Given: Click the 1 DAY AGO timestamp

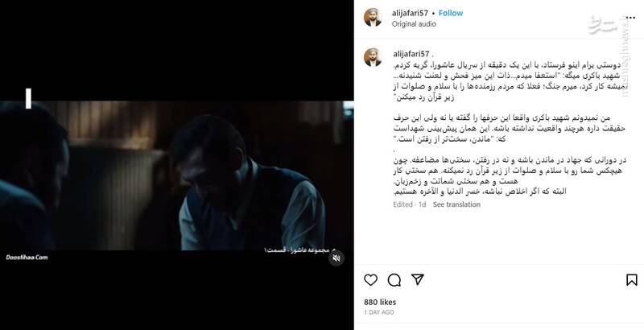Looking at the screenshot, I should tap(378, 312).
